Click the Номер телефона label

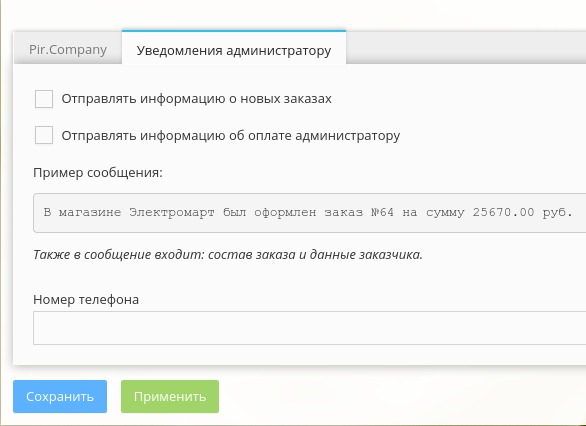point(86,299)
